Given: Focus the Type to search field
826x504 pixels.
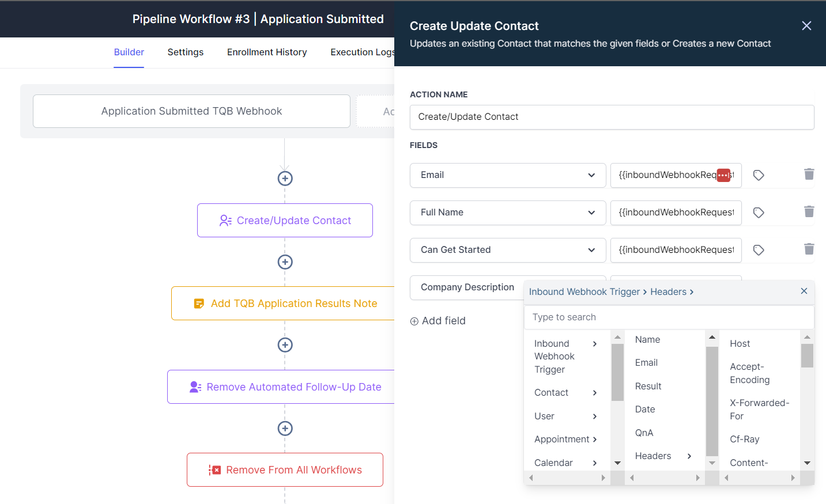Looking at the screenshot, I should click(x=669, y=317).
